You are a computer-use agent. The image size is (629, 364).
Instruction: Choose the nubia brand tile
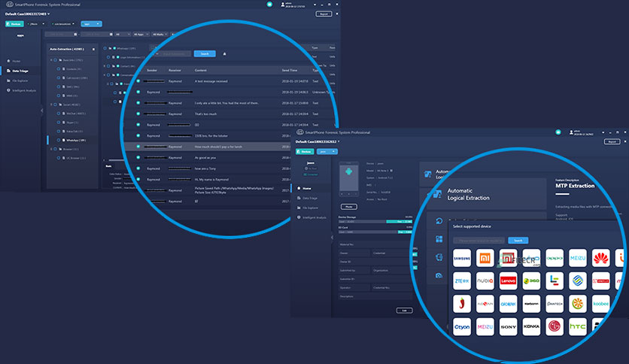[x=485, y=281]
